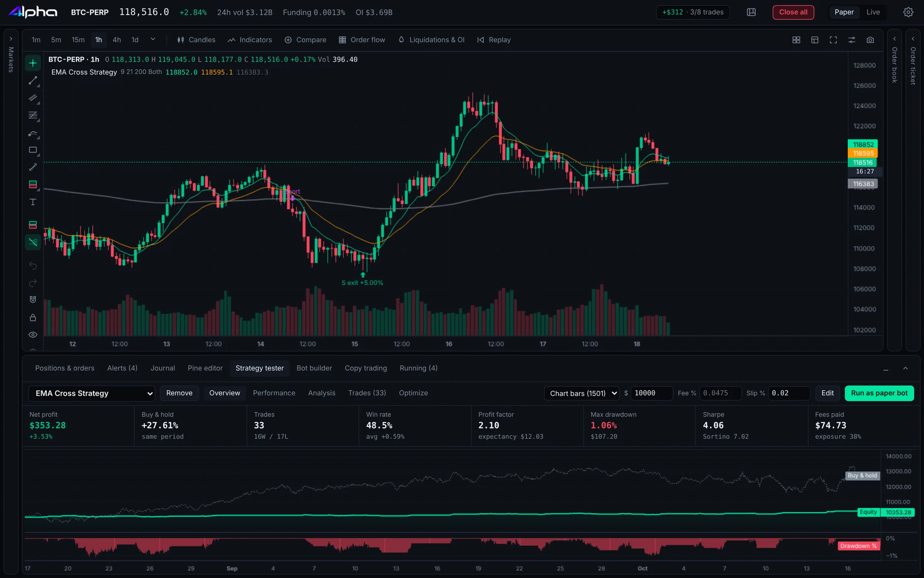This screenshot has height=578, width=924.
Task: Select the rectangle shape tool
Action: [x=33, y=150]
